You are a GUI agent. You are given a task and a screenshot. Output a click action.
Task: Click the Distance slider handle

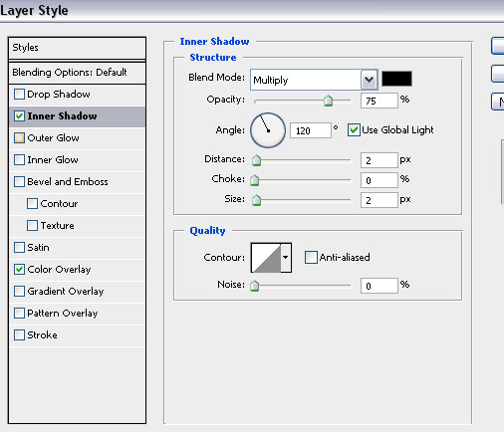[256, 160]
